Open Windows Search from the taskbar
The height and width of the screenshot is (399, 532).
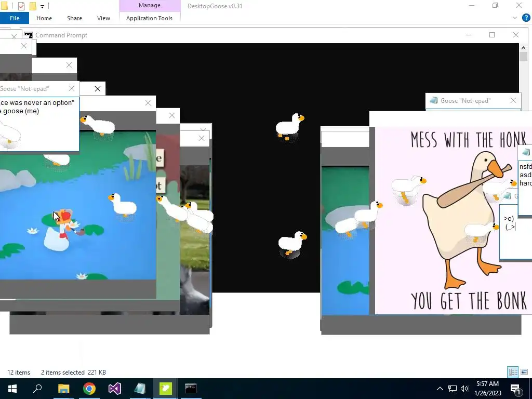point(37,389)
